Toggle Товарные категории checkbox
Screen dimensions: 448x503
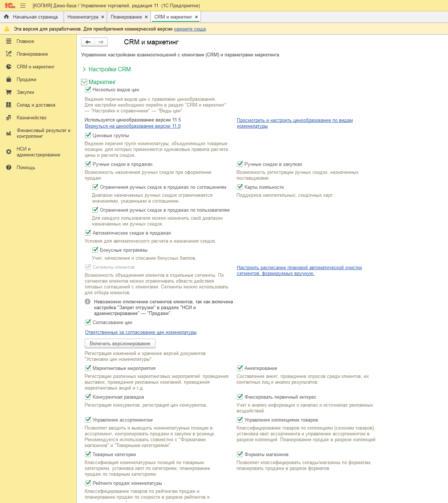point(88,454)
